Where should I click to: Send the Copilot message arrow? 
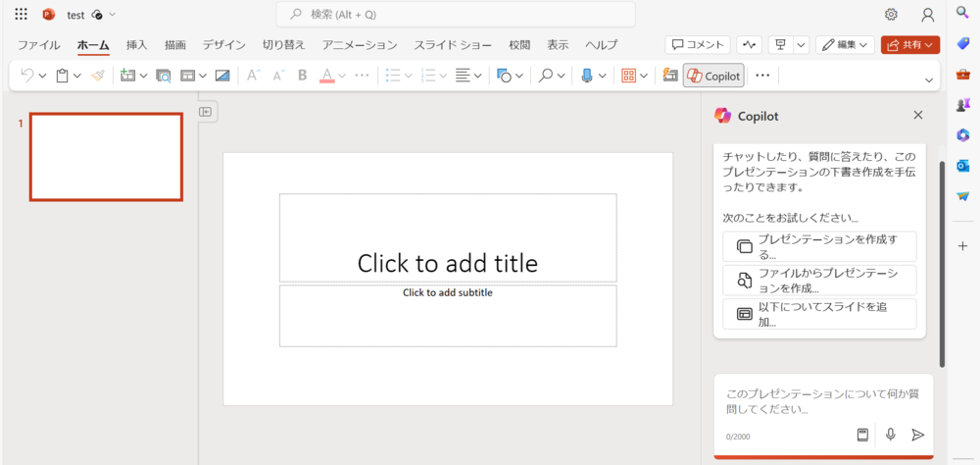[917, 435]
